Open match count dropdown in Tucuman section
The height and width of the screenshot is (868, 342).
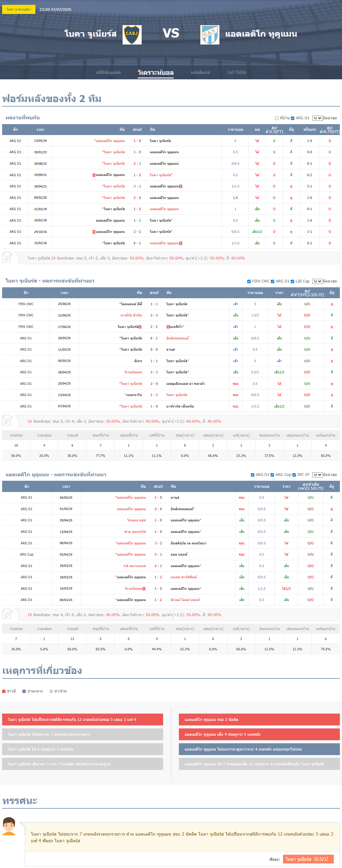pos(317,475)
